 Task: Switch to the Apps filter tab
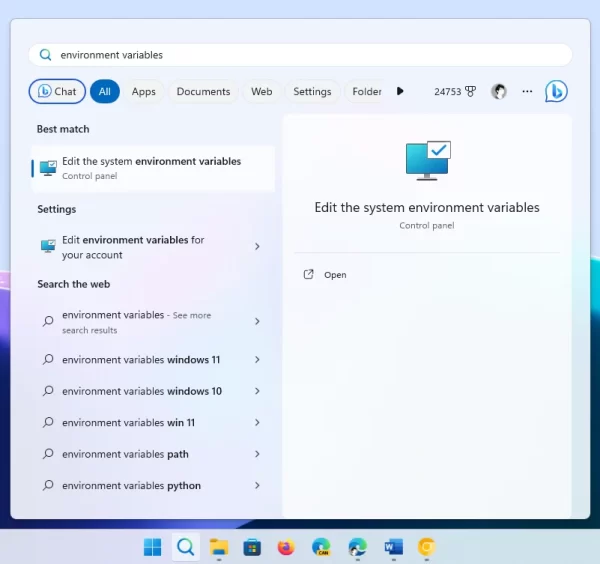tap(143, 91)
